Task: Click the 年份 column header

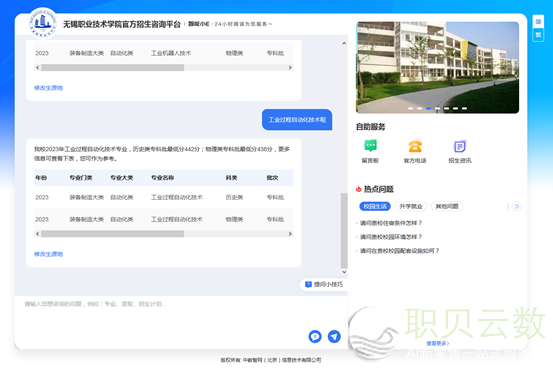Action: click(x=41, y=178)
